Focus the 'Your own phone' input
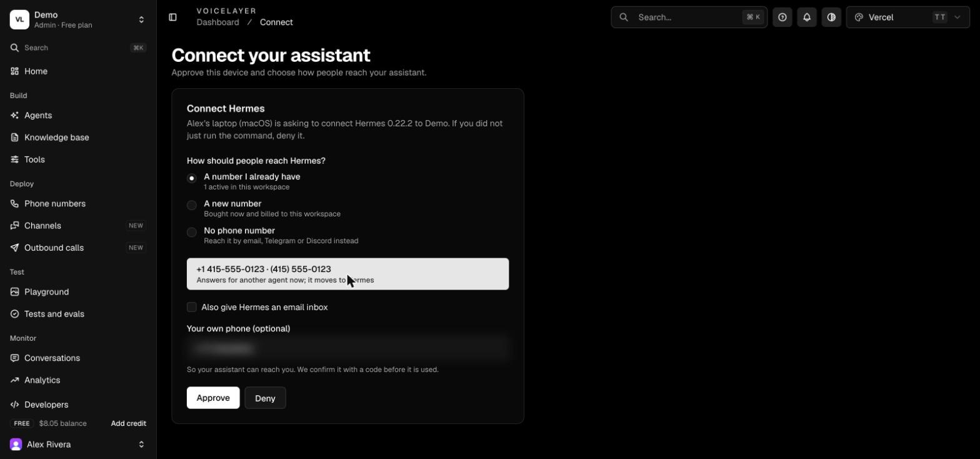 pos(348,348)
